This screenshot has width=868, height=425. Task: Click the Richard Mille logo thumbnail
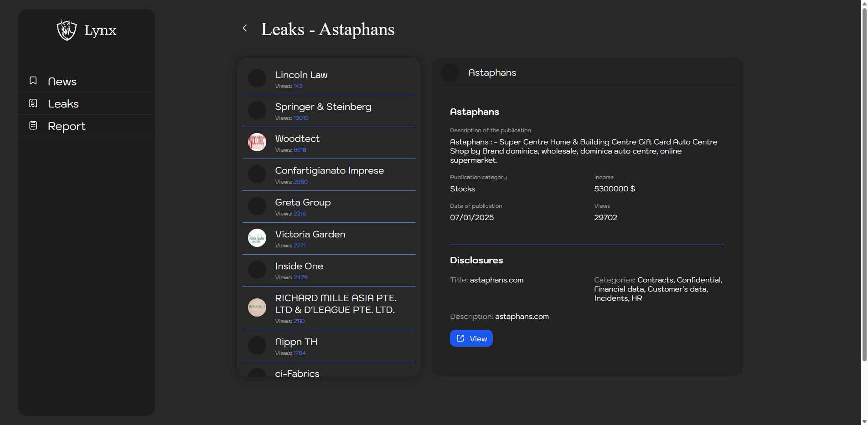[x=257, y=307]
